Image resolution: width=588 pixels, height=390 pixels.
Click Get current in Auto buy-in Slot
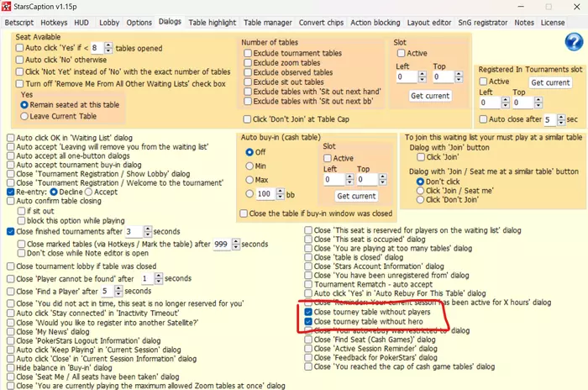point(356,196)
